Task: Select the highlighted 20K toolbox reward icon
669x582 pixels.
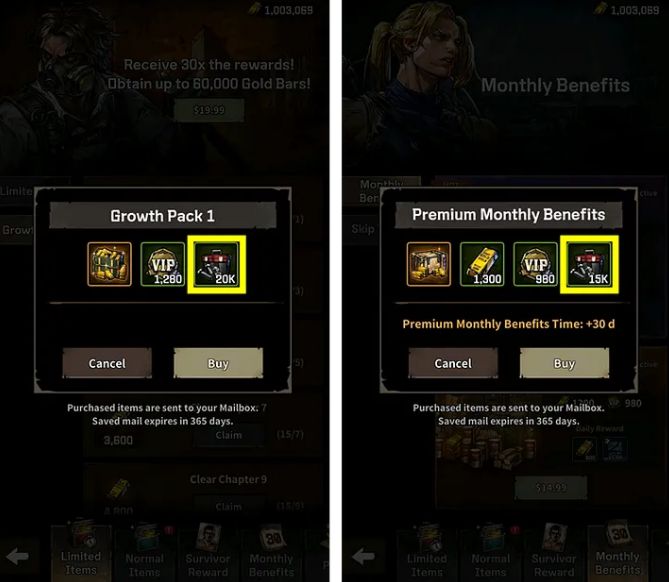Action: 216,264
